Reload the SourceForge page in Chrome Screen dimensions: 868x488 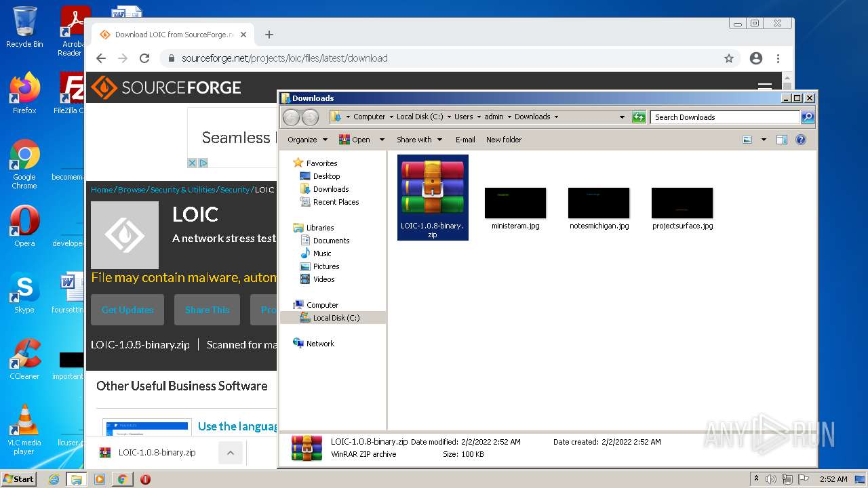pyautogui.click(x=144, y=58)
